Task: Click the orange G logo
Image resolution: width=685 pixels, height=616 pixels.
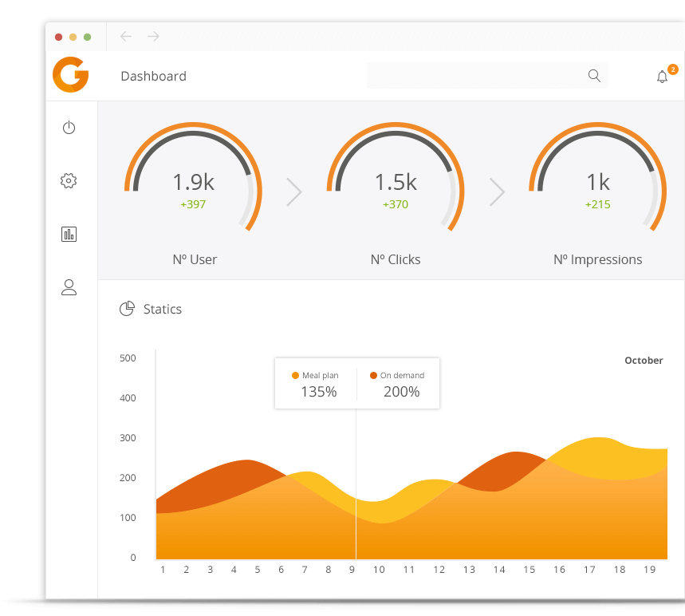Action: [70, 76]
